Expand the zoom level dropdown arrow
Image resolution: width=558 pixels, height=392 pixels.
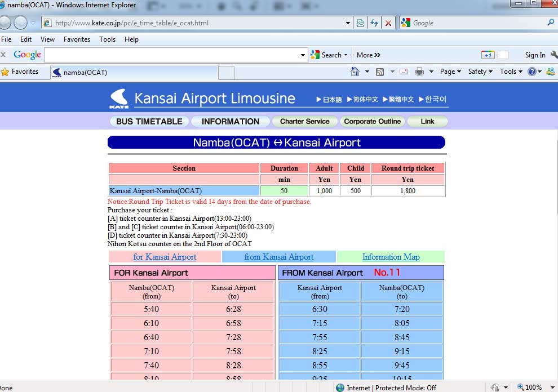[552, 387]
